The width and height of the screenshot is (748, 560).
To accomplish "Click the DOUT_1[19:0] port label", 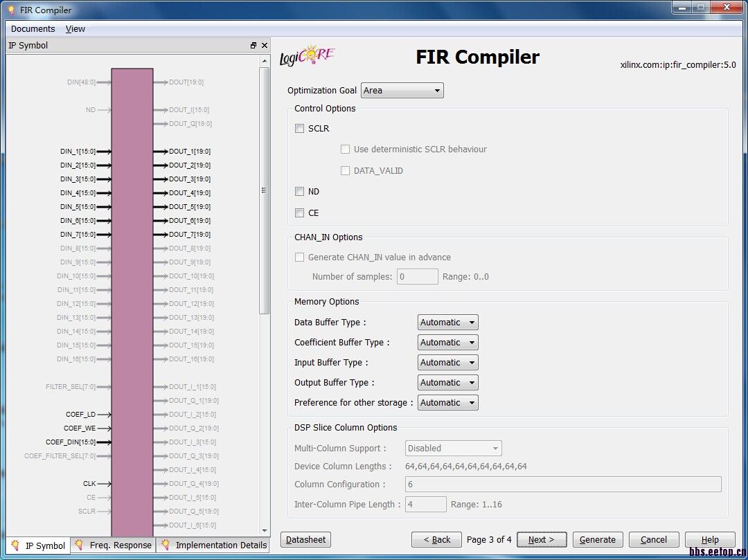I will [x=190, y=152].
